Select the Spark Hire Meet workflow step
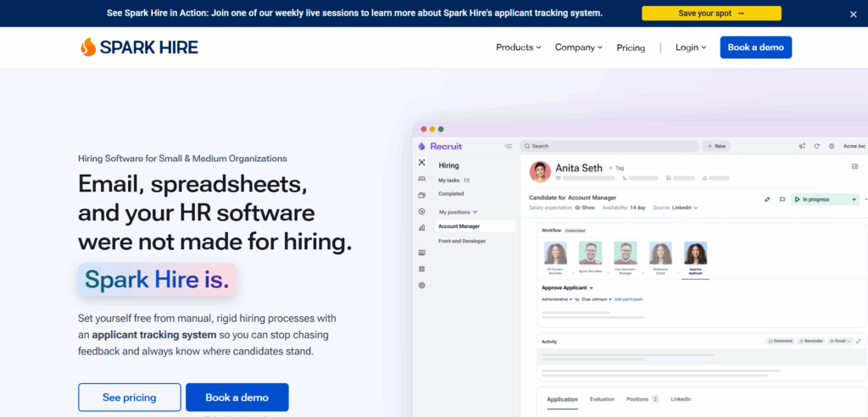 click(590, 257)
